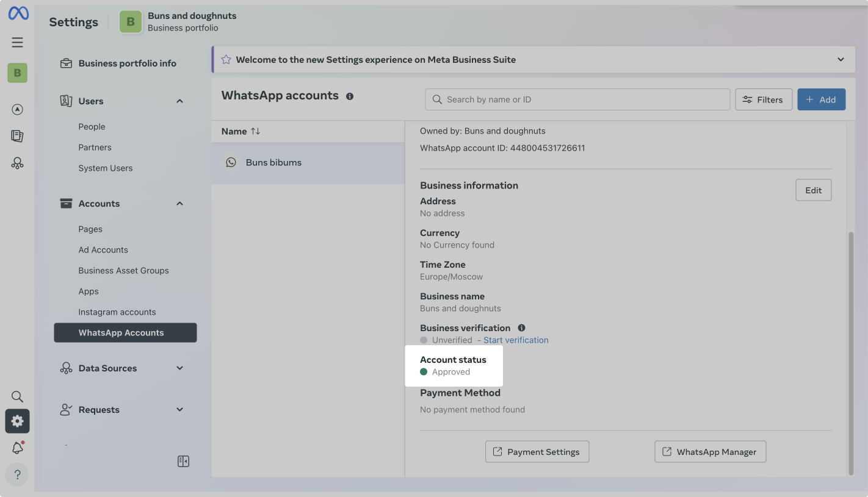The height and width of the screenshot is (497, 868).
Task: Click the Meta logo icon
Action: pos(18,13)
